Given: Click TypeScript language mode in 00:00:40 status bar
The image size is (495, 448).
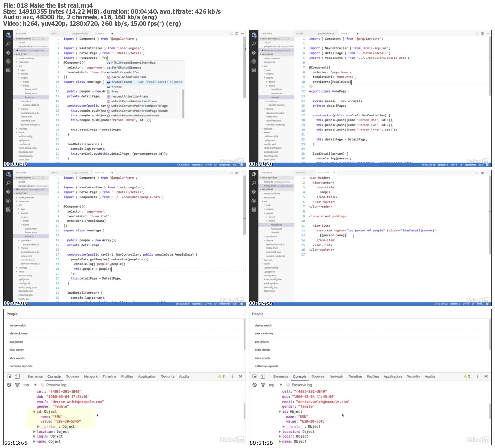Looking at the screenshot, I should tap(225, 165).
